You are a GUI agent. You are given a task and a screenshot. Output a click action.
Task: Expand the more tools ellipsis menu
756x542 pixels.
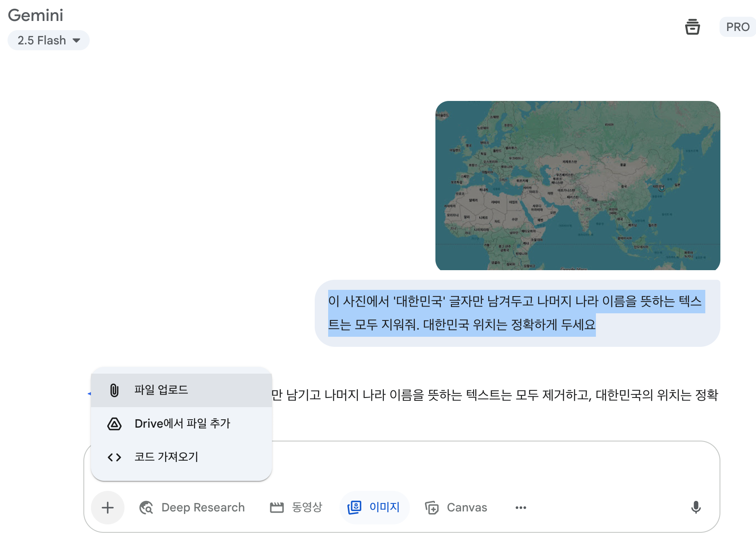(x=520, y=507)
